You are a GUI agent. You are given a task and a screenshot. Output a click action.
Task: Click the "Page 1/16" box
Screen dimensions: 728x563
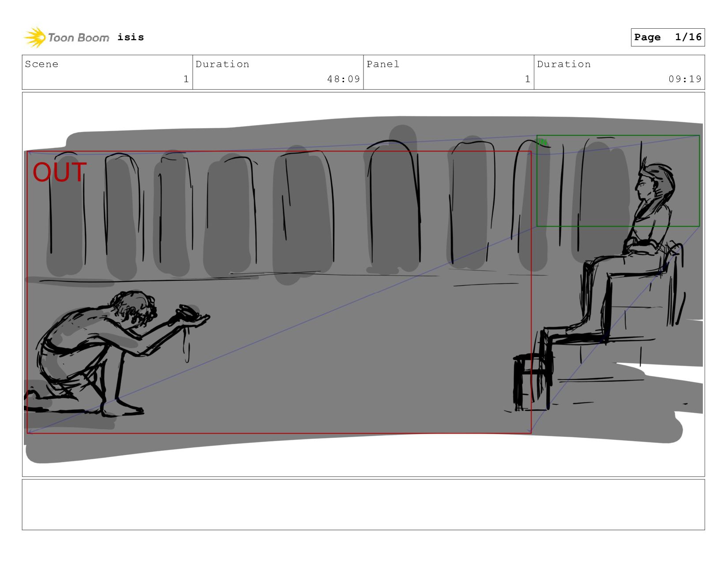[668, 37]
